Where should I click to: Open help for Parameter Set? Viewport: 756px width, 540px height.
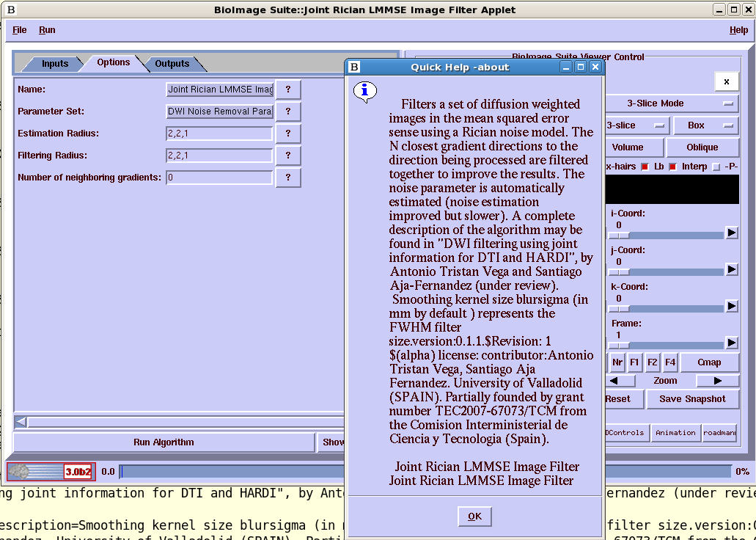tap(288, 112)
